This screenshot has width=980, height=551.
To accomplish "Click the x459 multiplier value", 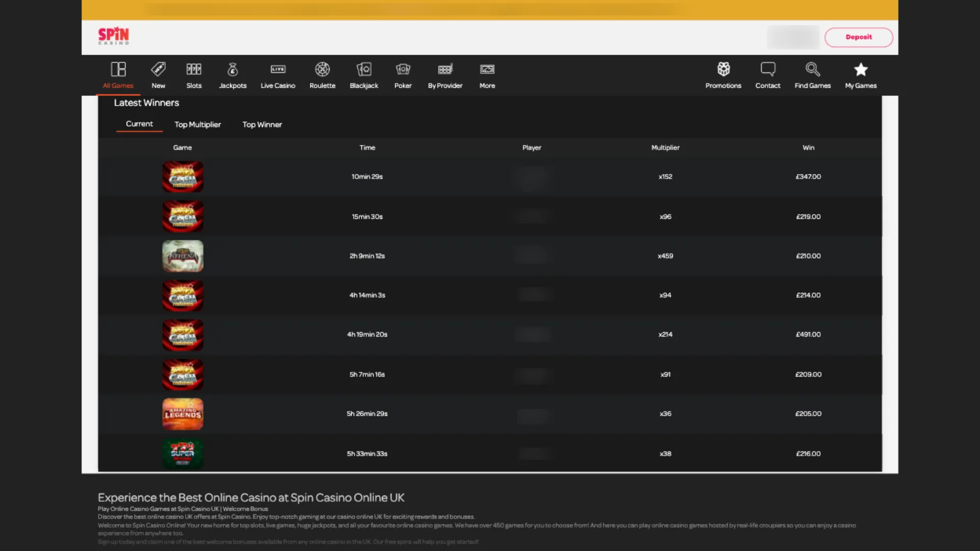I will (665, 256).
